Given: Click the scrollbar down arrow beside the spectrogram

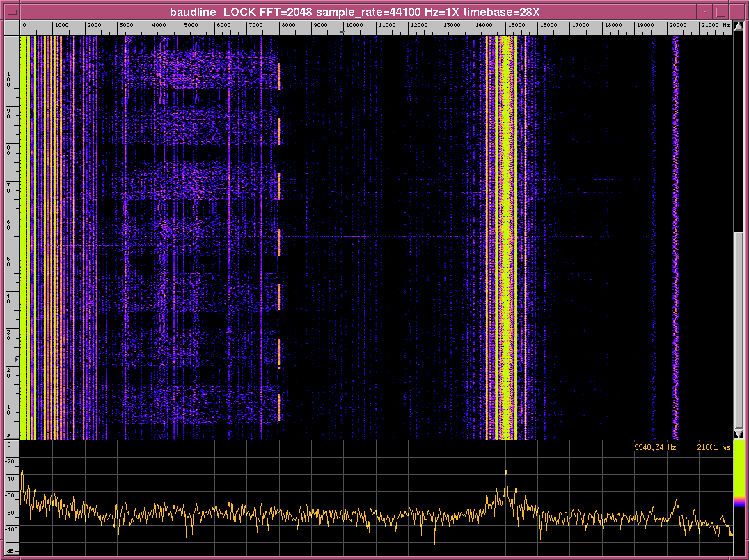Looking at the screenshot, I should (x=739, y=433).
